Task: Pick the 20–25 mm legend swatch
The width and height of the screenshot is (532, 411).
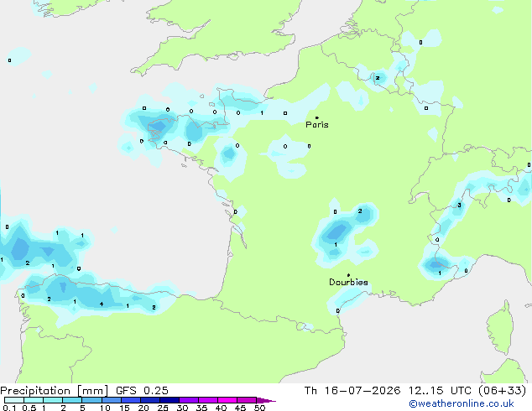Action: click(x=150, y=400)
